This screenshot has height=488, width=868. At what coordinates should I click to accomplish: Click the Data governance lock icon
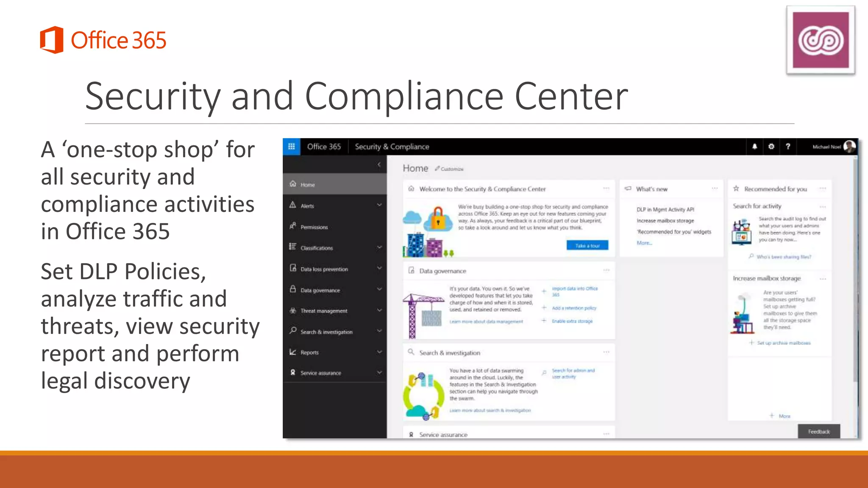pyautogui.click(x=293, y=289)
